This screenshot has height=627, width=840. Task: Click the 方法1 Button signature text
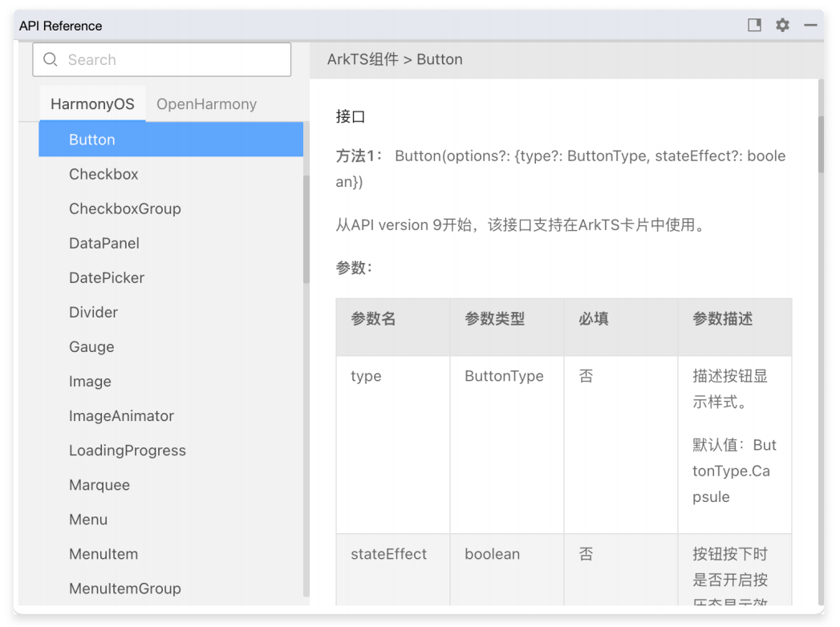click(561, 168)
